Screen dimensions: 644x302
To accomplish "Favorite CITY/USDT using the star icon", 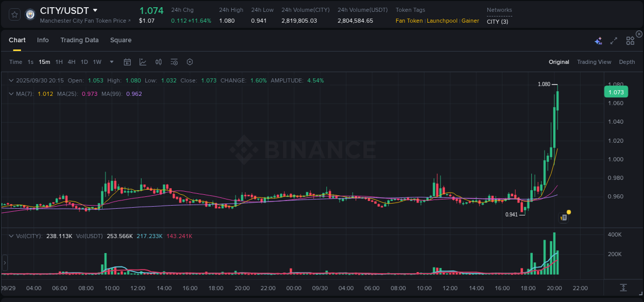I will (14, 14).
